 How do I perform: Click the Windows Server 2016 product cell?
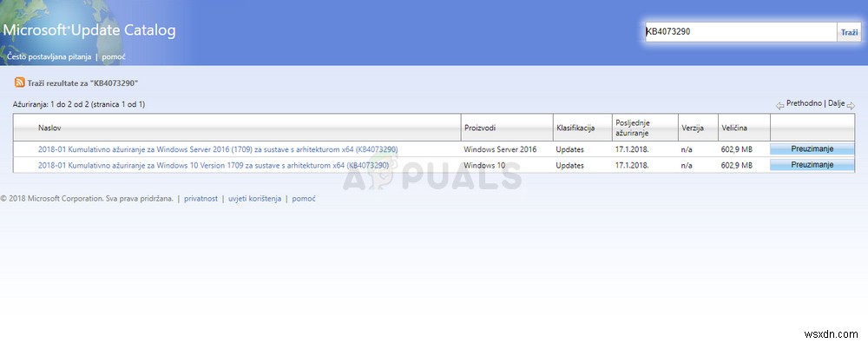(x=501, y=149)
